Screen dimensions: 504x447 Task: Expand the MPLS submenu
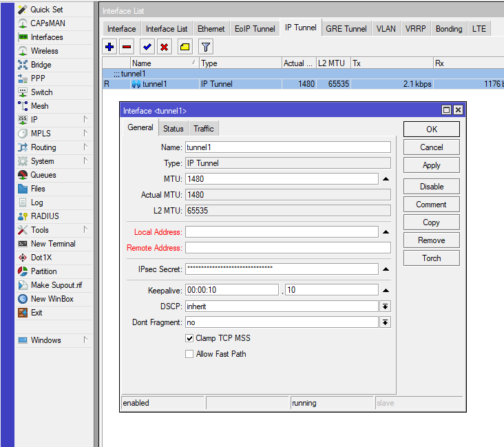[85, 133]
